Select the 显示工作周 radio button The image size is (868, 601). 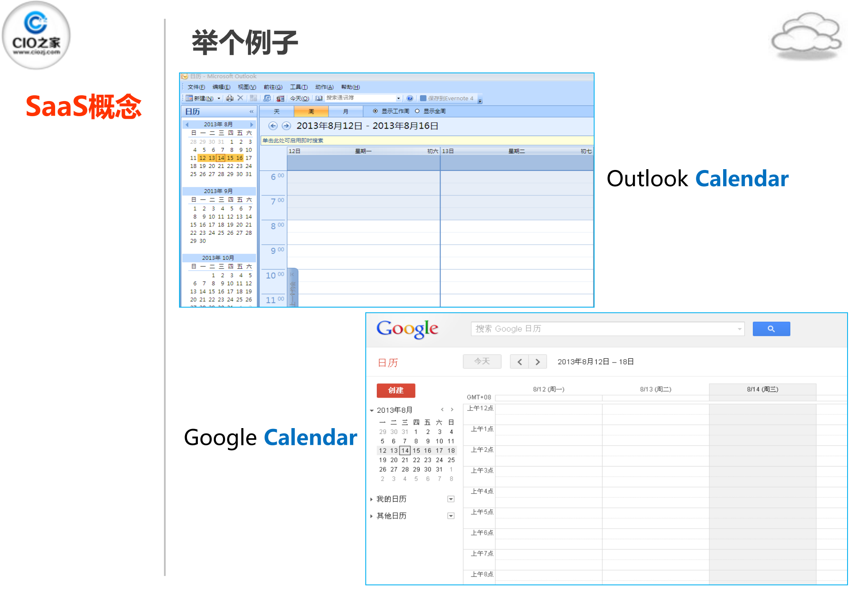(375, 111)
